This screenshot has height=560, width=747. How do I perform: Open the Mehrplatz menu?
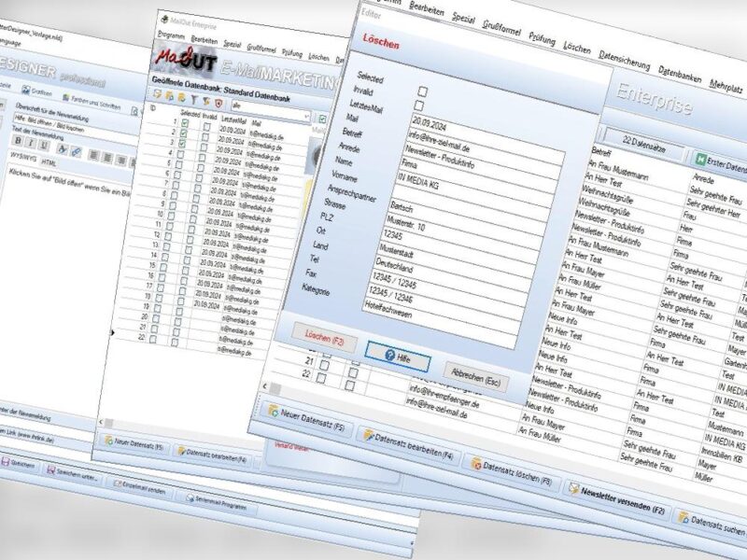(x=726, y=86)
